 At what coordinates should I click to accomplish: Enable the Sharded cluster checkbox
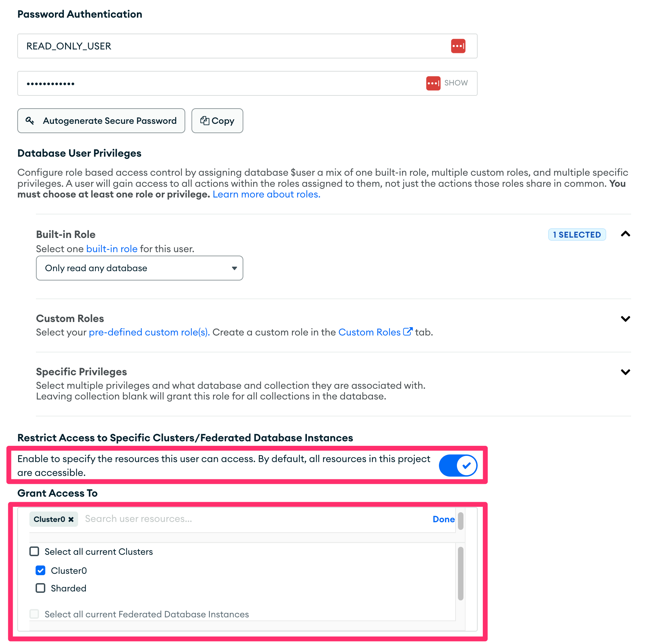[x=40, y=588]
